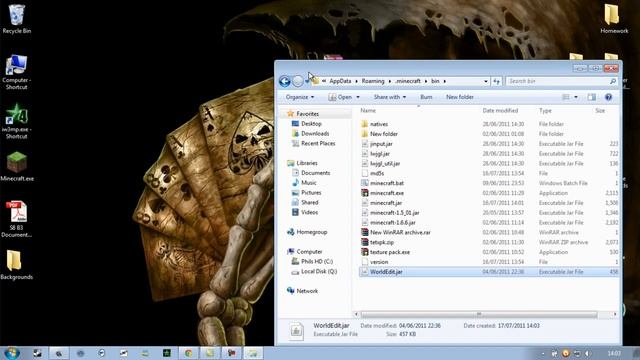Select the WorldEdit.jar file row

coord(489,272)
